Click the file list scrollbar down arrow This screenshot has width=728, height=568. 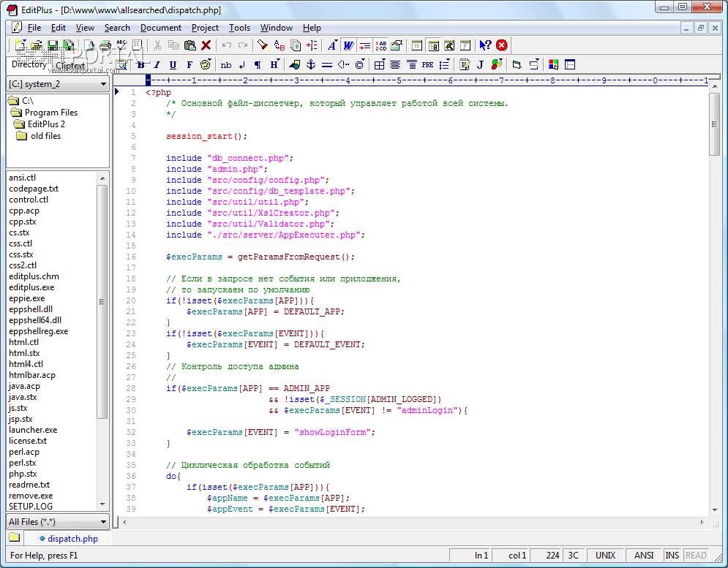tap(102, 504)
